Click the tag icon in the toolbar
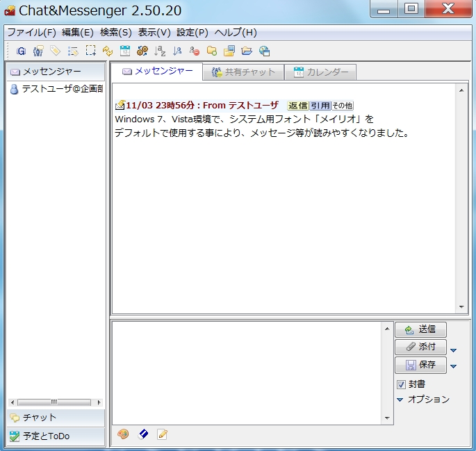Viewport: 476px width, 451px height. point(56,51)
